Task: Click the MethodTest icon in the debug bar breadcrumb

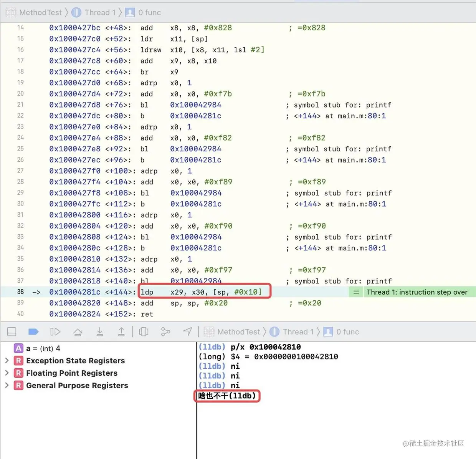Action: point(209,332)
